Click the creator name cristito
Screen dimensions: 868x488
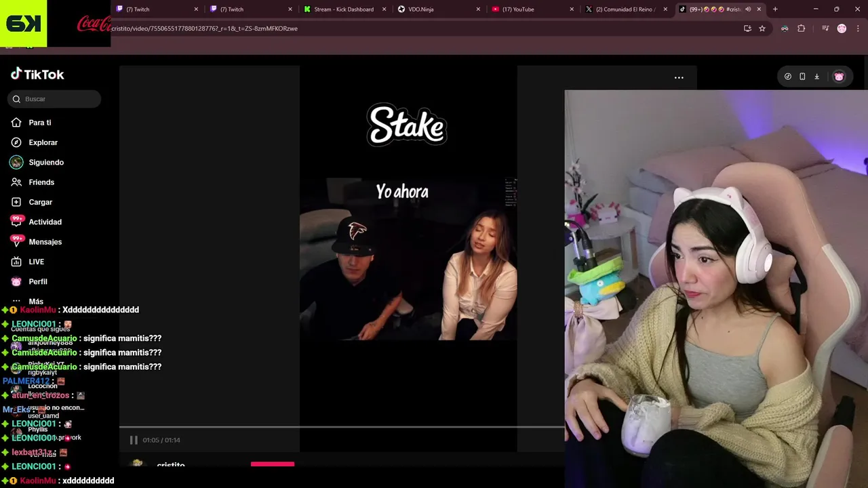tap(171, 465)
